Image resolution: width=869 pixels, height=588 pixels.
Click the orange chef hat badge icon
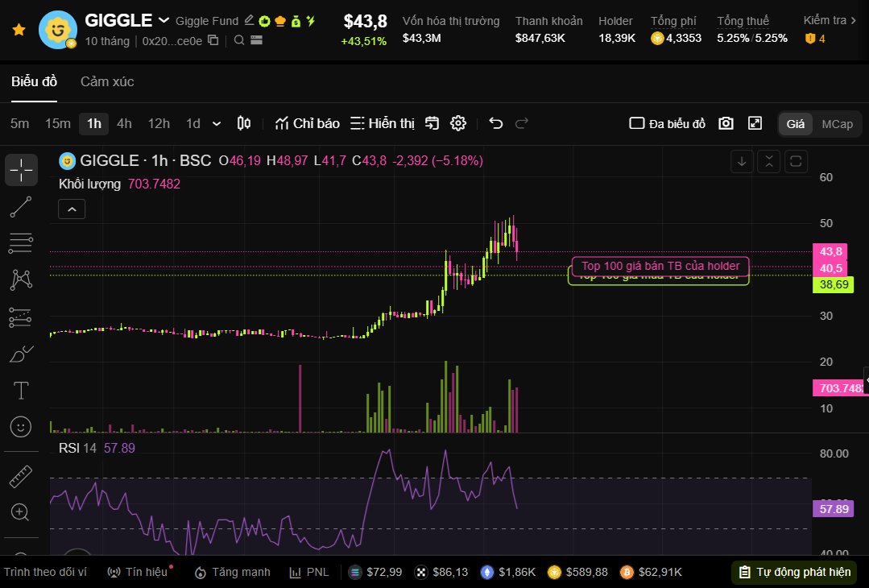[280, 21]
